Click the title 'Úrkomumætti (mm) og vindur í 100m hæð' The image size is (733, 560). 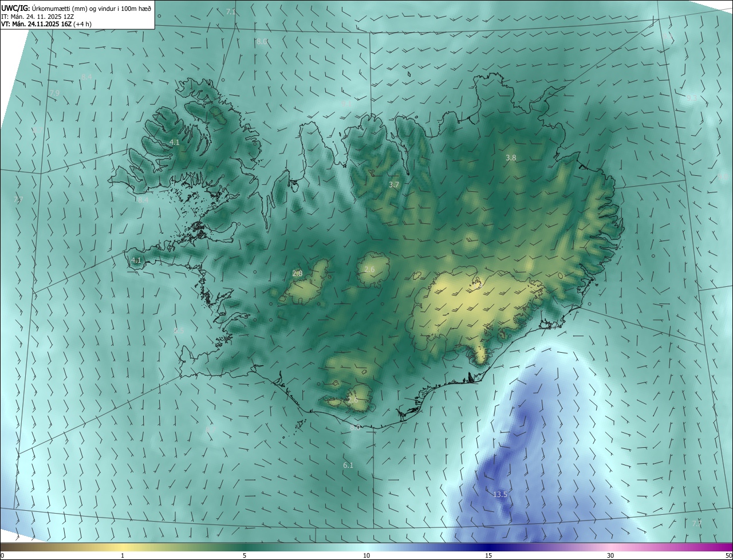pyautogui.click(x=91, y=8)
